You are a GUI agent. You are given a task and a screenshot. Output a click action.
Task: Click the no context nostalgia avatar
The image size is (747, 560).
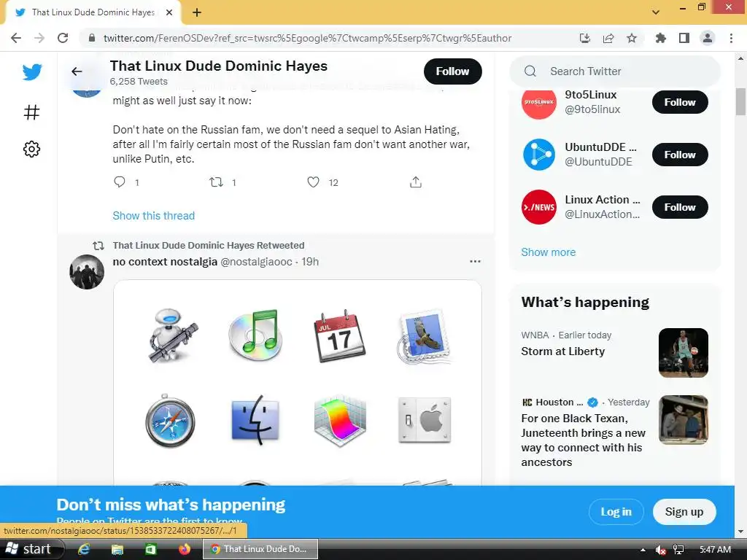(x=87, y=272)
